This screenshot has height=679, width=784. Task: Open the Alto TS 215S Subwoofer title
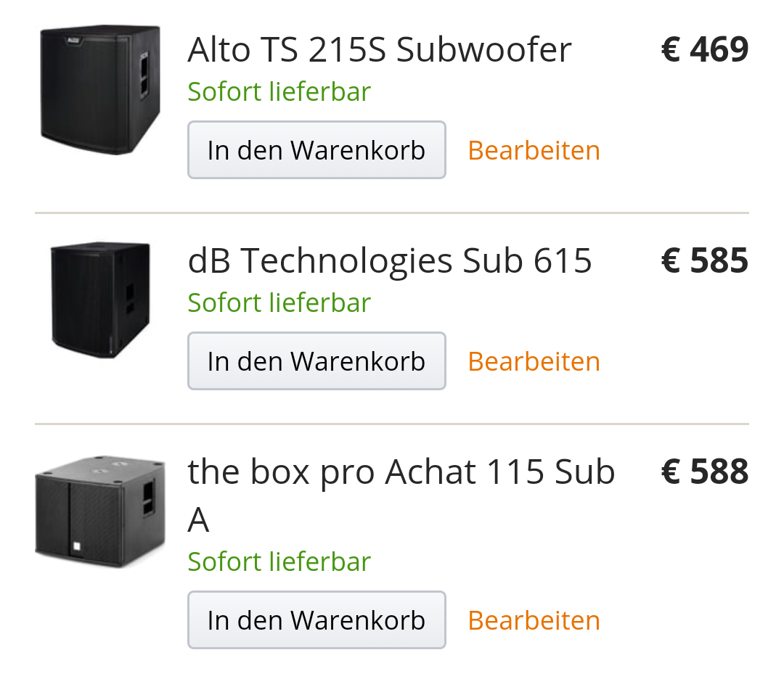coord(379,49)
